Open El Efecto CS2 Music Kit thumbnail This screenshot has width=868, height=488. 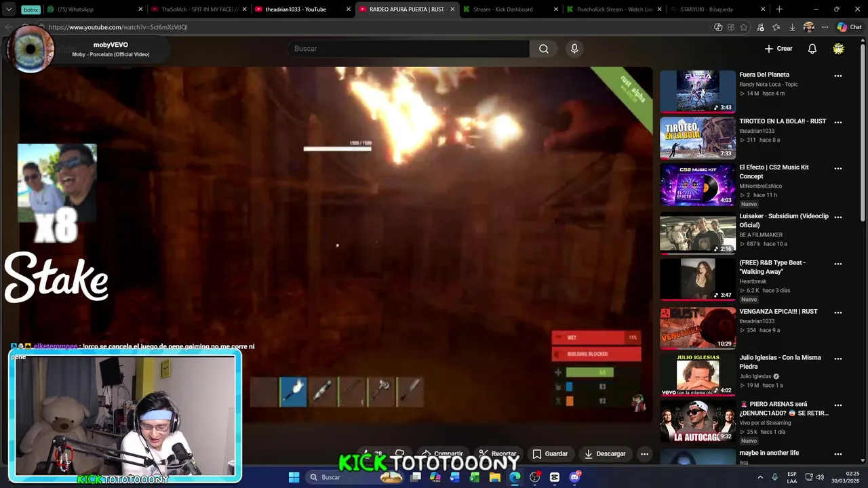click(x=698, y=184)
